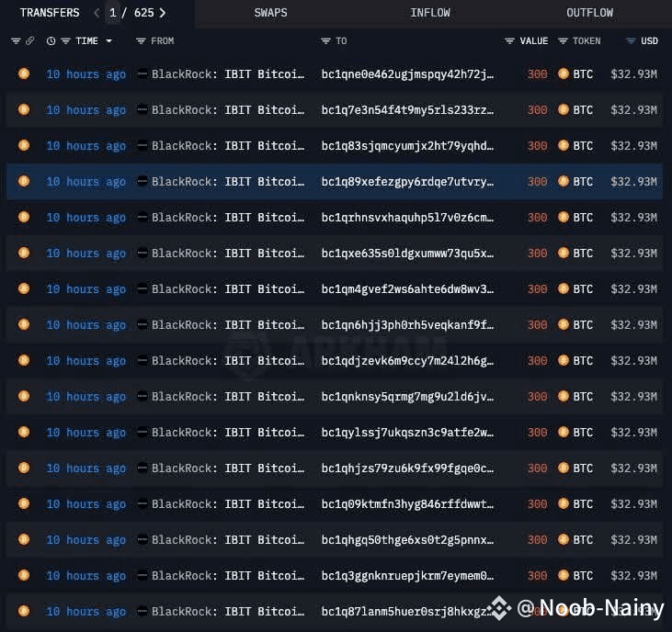Click 300 value in bc1qdjzevk row
Viewport: 672px width, 632px height.
click(x=538, y=361)
